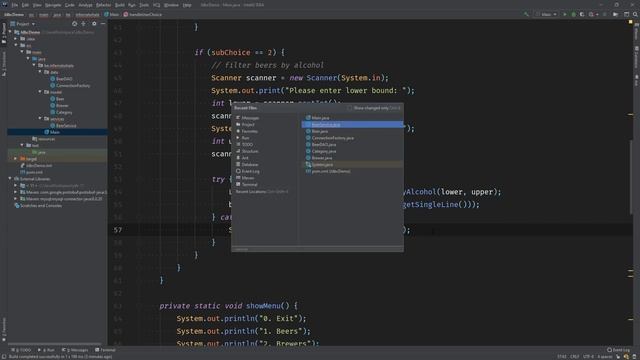This screenshot has height=360, width=640.
Task: Open Project panel settings gear
Action: (94, 24)
